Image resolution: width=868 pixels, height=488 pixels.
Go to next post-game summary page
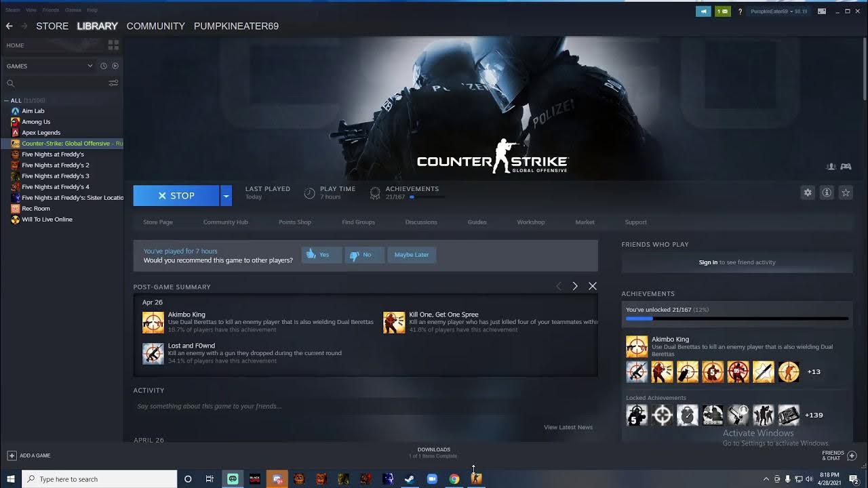575,286
